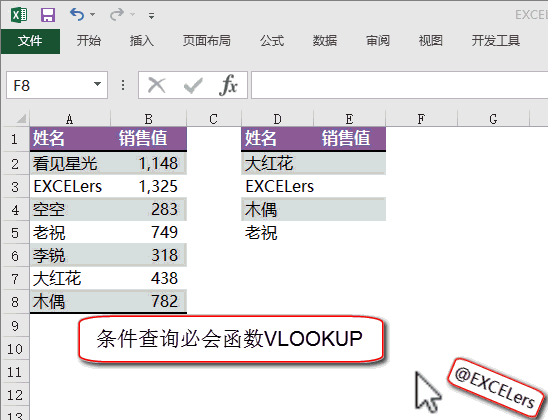
Task: Switch to the 公式 ribbon tab
Action: point(272,41)
